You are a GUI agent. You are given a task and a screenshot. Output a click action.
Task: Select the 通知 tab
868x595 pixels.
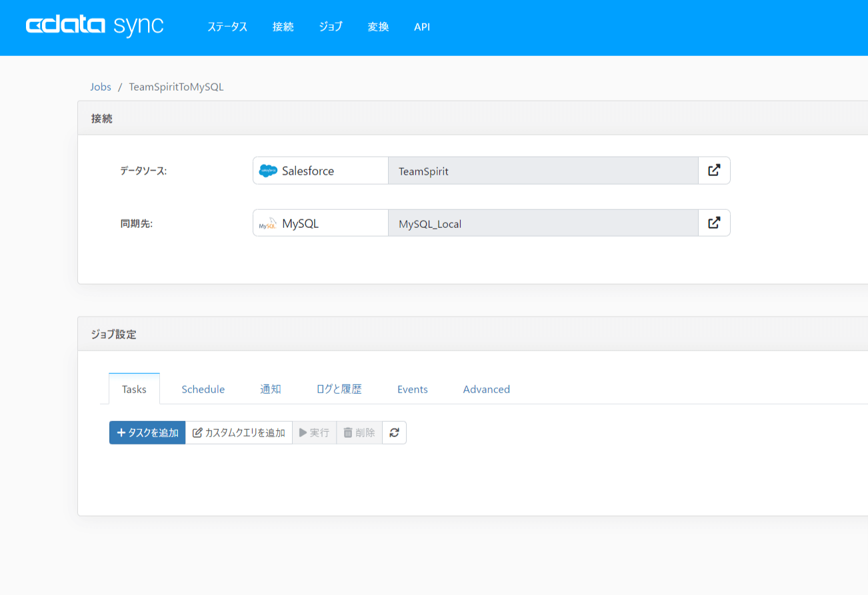270,389
